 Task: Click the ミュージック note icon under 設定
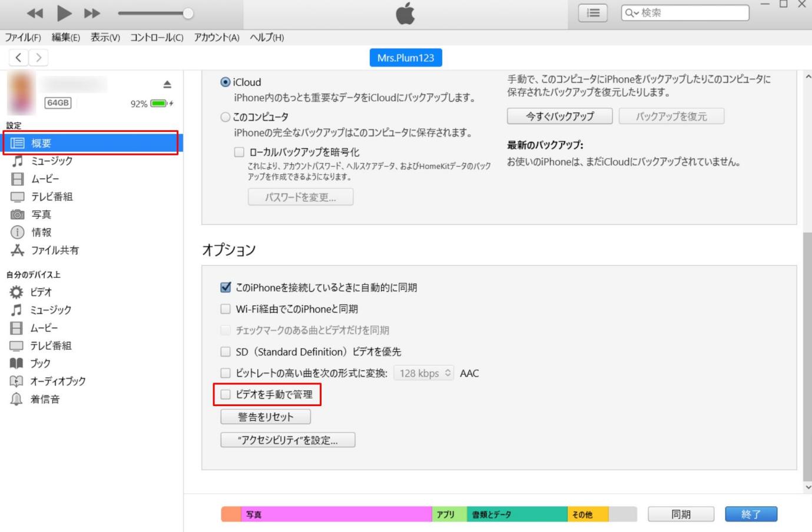pos(18,161)
